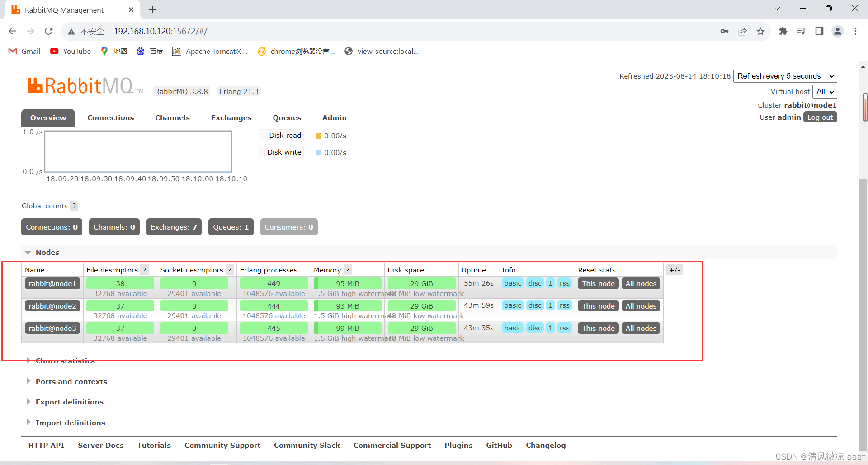Open the rabbit@node2 node details
The image size is (868, 465).
tap(52, 306)
